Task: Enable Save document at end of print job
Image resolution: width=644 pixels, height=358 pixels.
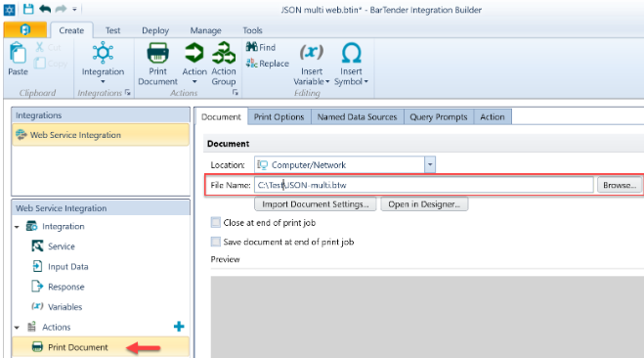Action: [216, 242]
